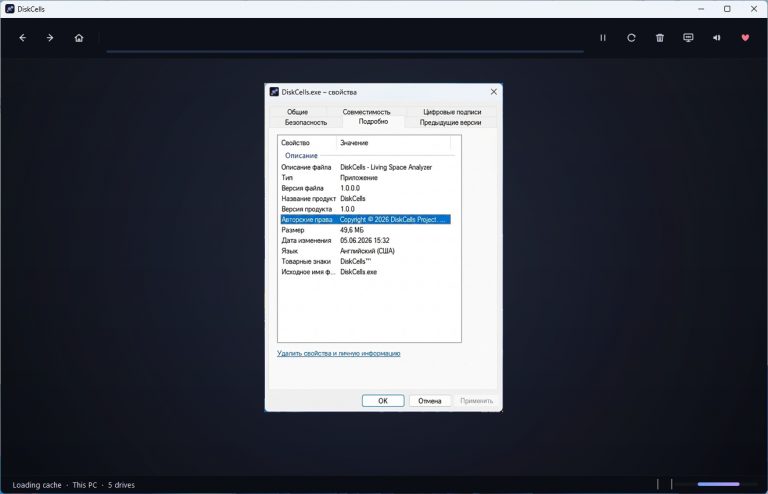The height and width of the screenshot is (494, 768).
Task: Click the Значение column header
Action: (x=394, y=142)
